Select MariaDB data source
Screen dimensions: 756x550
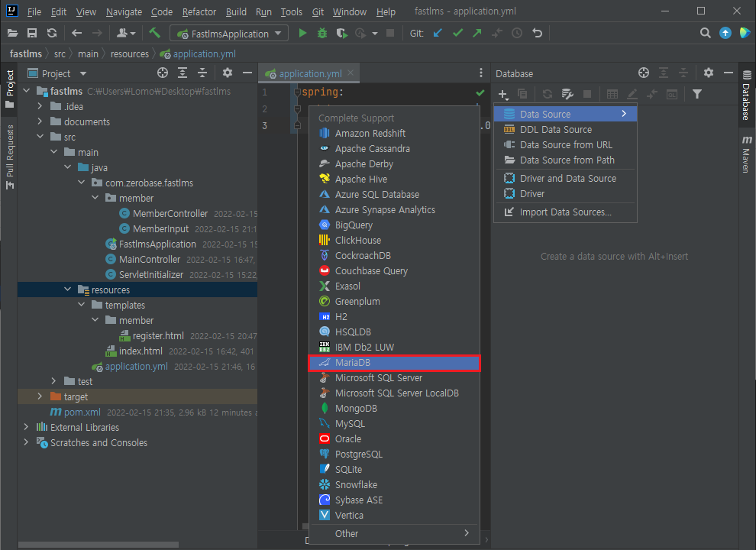pos(394,363)
